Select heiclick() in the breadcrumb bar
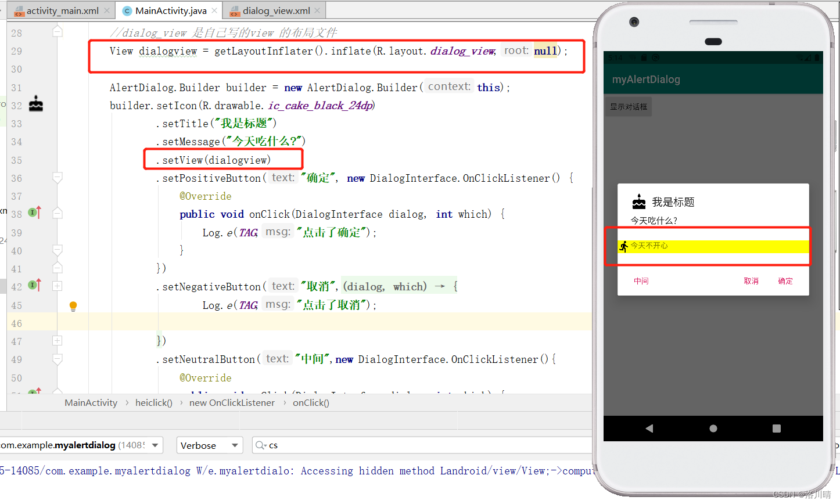Viewport: 840px width, 504px height. 153,402
